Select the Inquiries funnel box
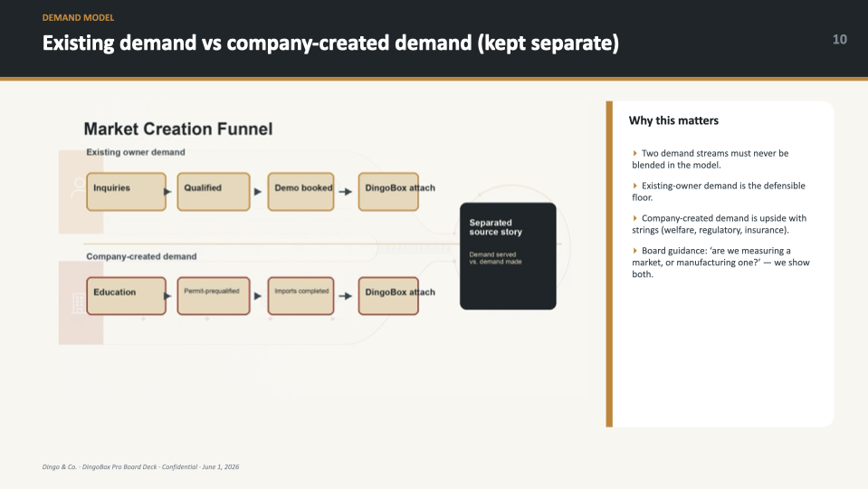This screenshot has width=868, height=489. (x=126, y=192)
